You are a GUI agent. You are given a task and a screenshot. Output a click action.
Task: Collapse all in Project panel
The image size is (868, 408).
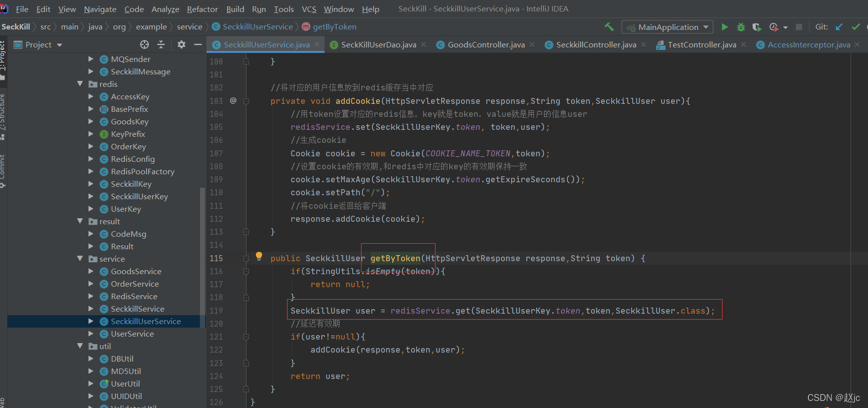click(161, 44)
